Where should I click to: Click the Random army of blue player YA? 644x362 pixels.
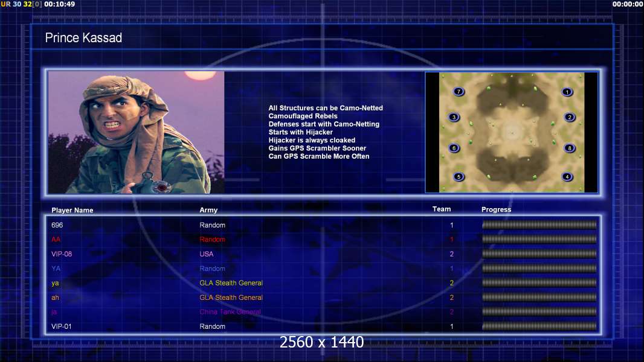[x=212, y=268]
